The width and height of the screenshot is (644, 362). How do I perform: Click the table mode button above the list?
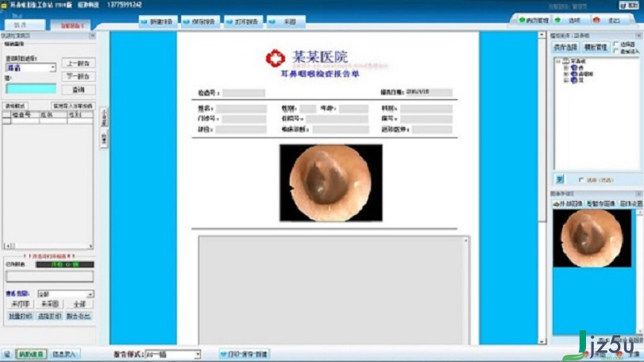coord(16,106)
